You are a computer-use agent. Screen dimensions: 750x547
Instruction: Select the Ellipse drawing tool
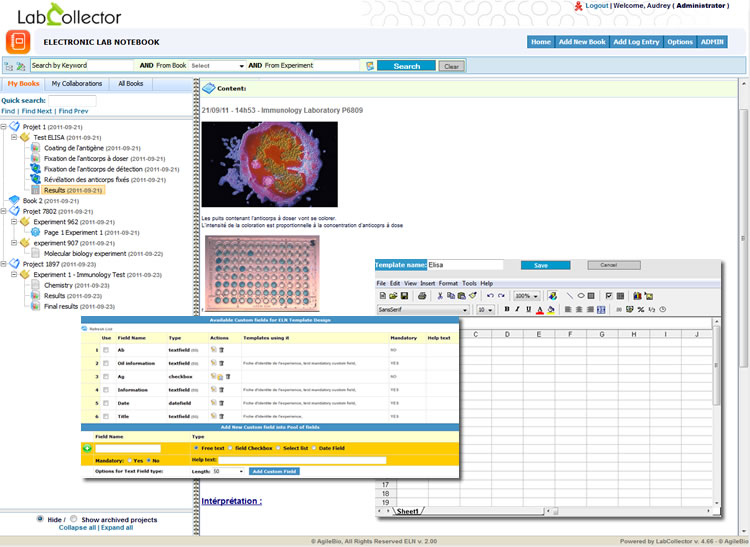click(581, 296)
